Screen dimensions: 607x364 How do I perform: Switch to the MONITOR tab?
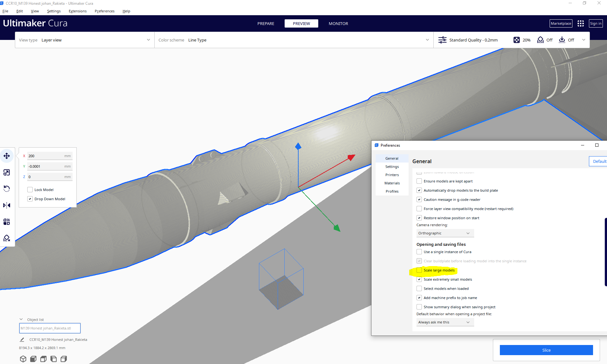tap(338, 23)
